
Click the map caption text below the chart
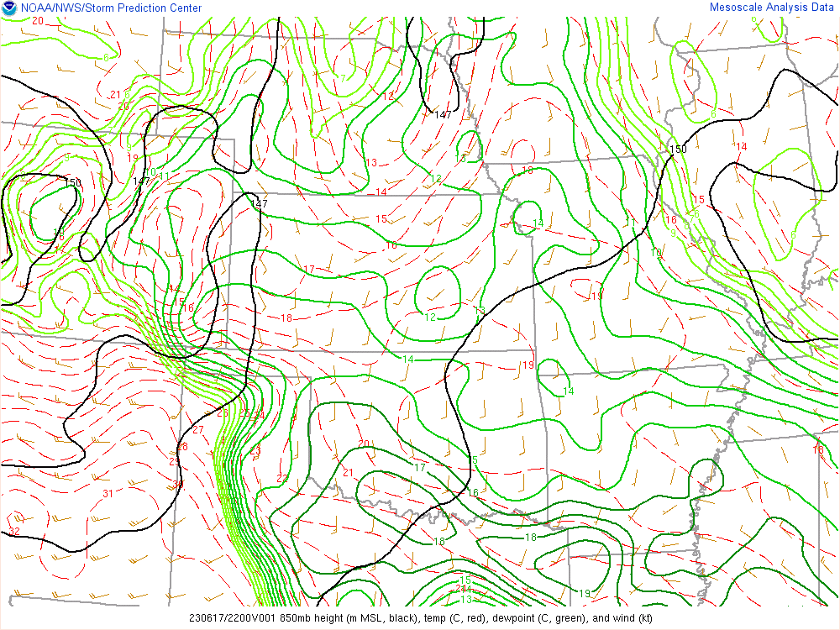pos(420,618)
